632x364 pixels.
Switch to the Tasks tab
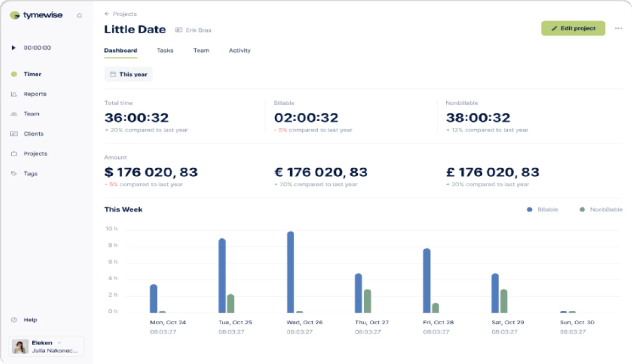pos(165,51)
